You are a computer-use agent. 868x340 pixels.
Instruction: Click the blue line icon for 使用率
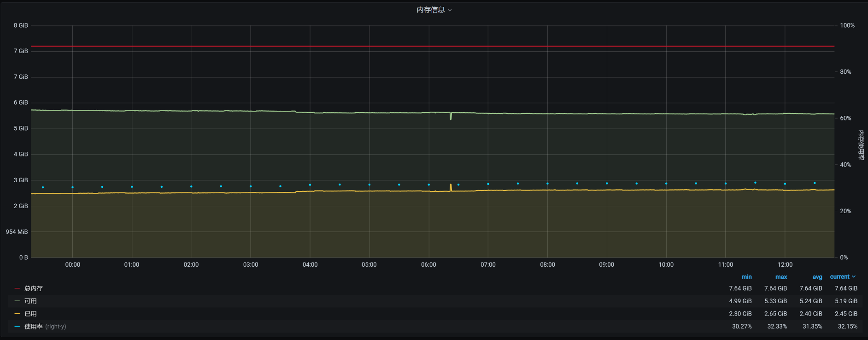pos(17,327)
